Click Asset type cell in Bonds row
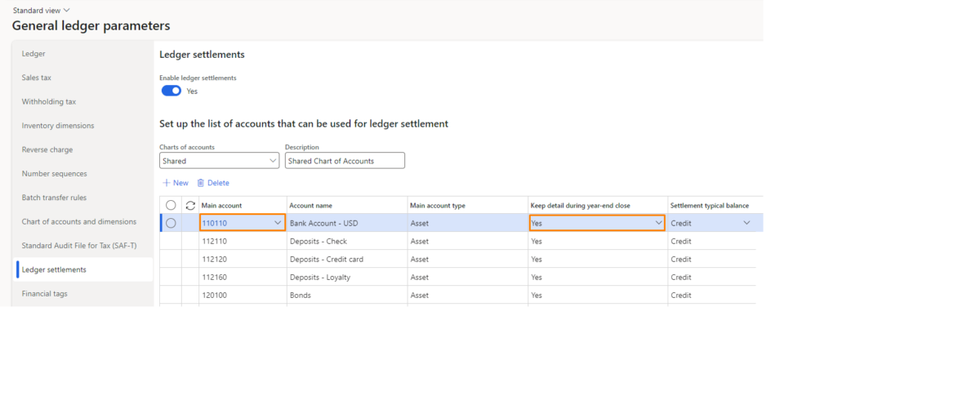This screenshot has height=396, width=980. click(x=468, y=296)
